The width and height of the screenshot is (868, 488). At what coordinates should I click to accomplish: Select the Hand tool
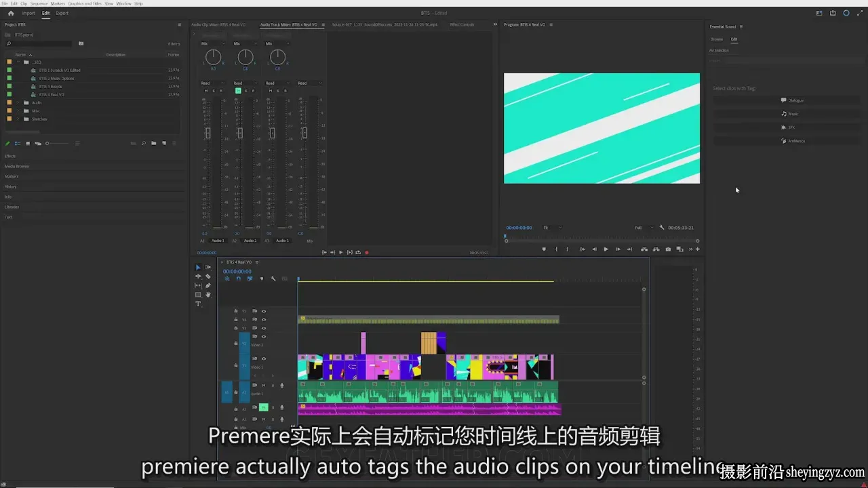pyautogui.click(x=208, y=295)
